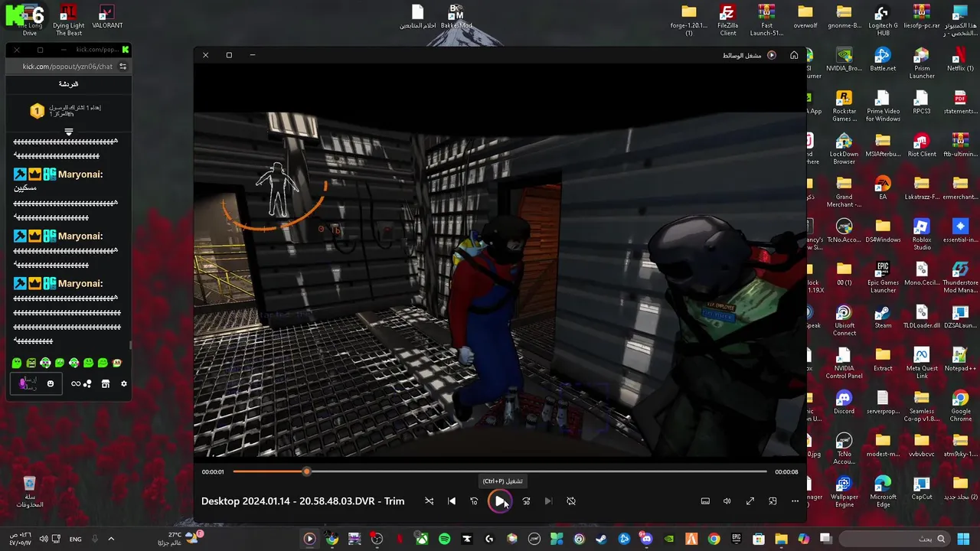The width and height of the screenshot is (980, 551).
Task: Open the emote picker in Kick chat
Action: click(51, 383)
